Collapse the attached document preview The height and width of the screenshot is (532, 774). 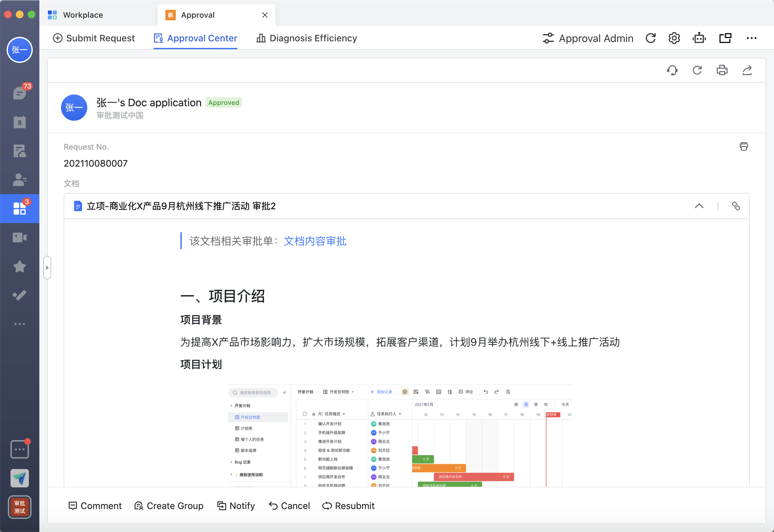pos(699,206)
